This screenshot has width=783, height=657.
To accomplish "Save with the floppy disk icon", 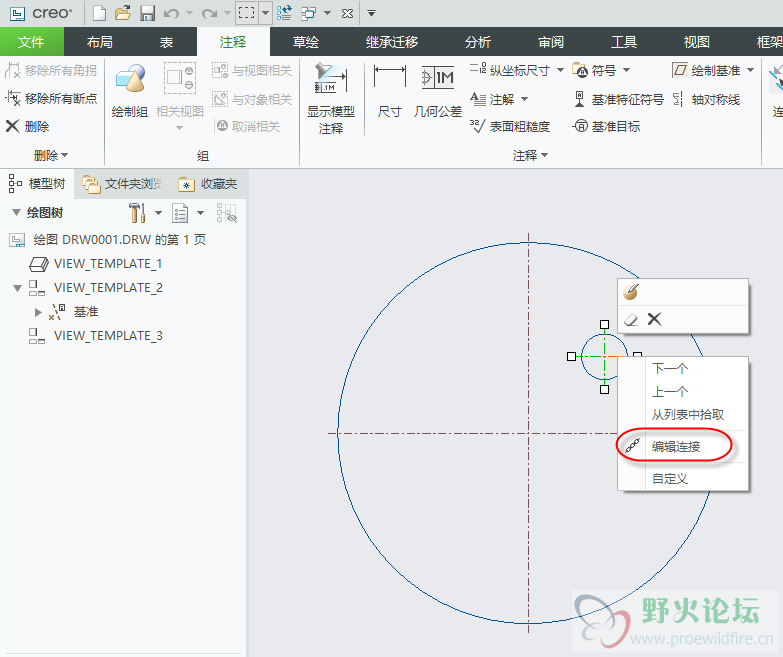I will 147,13.
